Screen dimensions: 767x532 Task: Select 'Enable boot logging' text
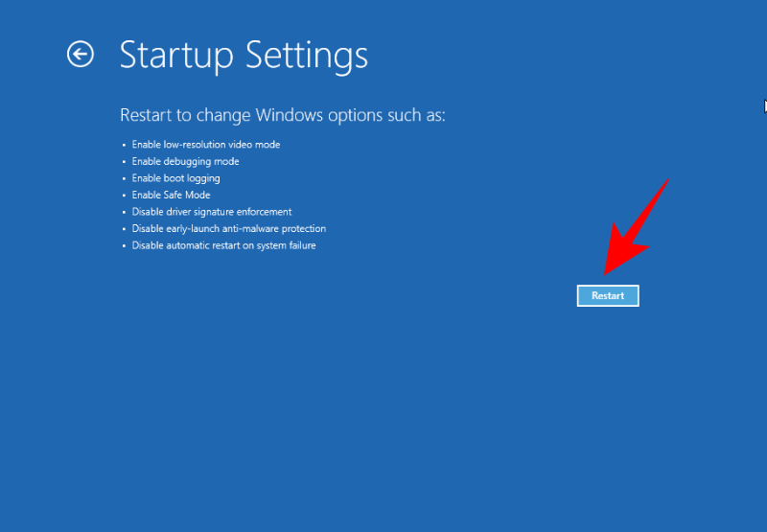point(176,178)
